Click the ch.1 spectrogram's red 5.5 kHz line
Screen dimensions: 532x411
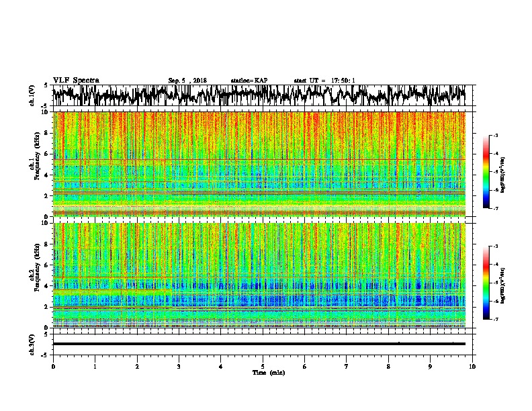click(x=259, y=159)
